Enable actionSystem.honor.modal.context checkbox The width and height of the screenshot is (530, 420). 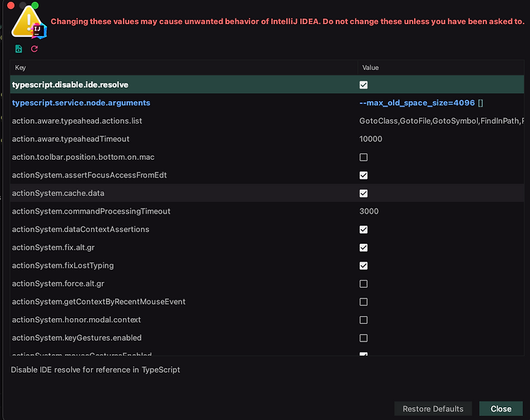pyautogui.click(x=363, y=320)
